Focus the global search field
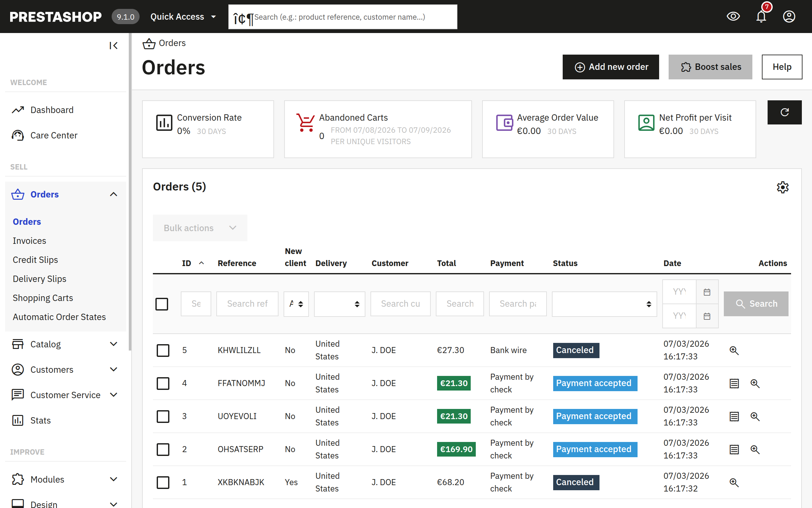812x508 pixels. point(343,17)
